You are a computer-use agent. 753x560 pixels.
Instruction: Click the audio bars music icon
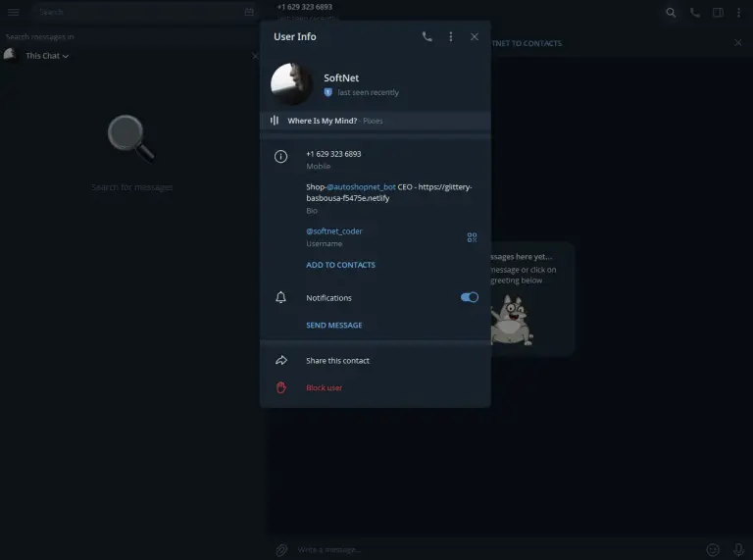(x=275, y=120)
